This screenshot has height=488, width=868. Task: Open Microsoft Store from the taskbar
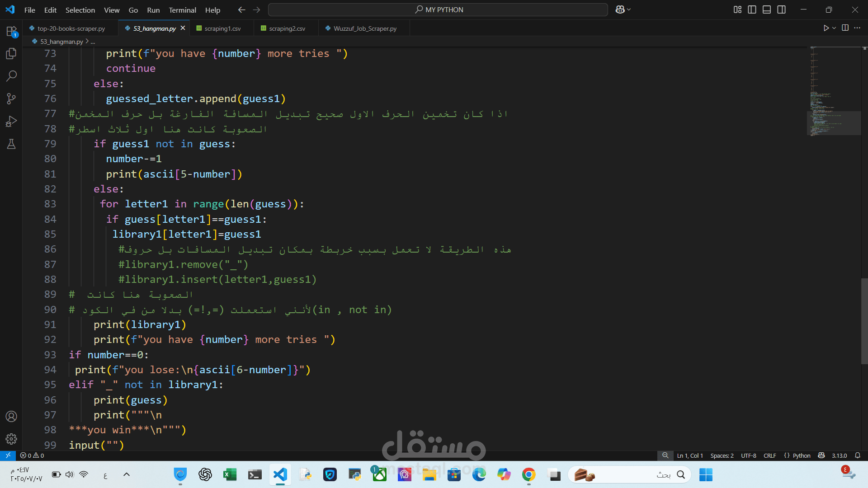coord(454,474)
